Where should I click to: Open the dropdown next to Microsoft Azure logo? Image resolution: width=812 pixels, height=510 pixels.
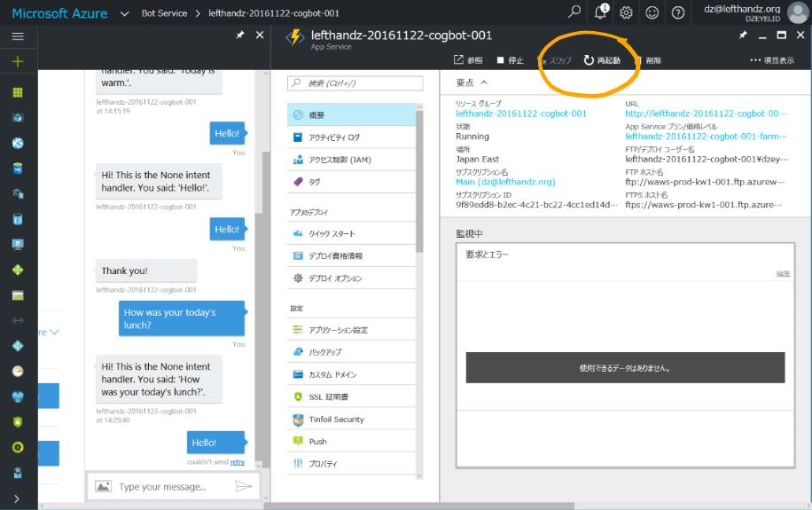124,13
